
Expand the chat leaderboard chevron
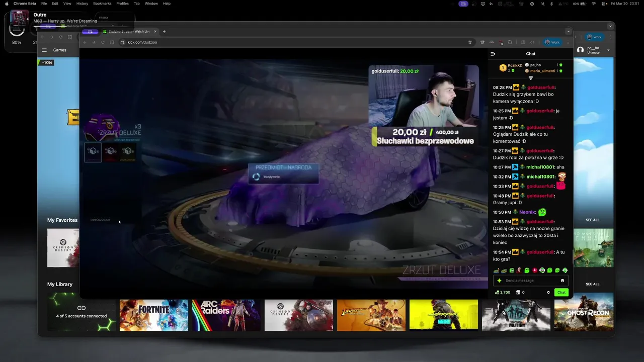[x=530, y=78]
